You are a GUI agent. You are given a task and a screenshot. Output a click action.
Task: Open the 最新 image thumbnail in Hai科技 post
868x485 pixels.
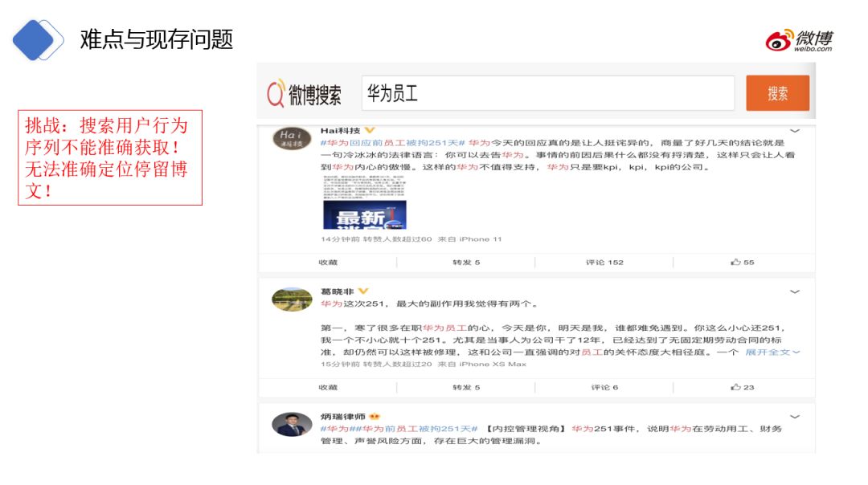[364, 214]
